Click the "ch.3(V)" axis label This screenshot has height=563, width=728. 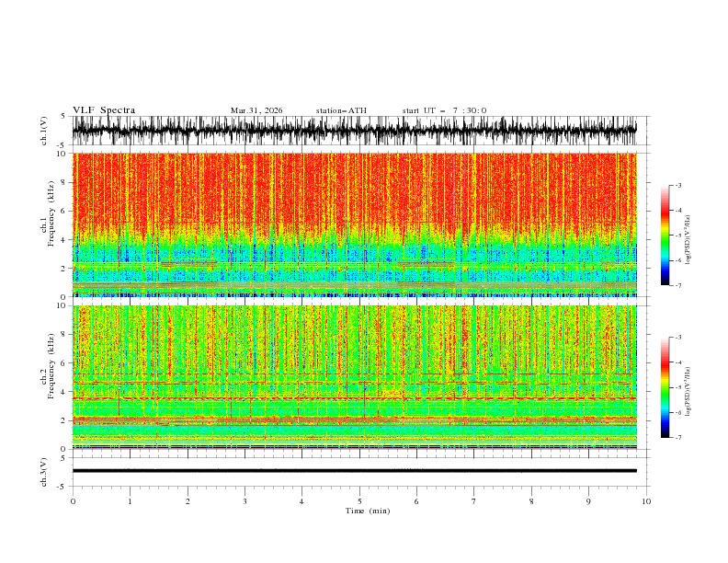click(x=44, y=472)
